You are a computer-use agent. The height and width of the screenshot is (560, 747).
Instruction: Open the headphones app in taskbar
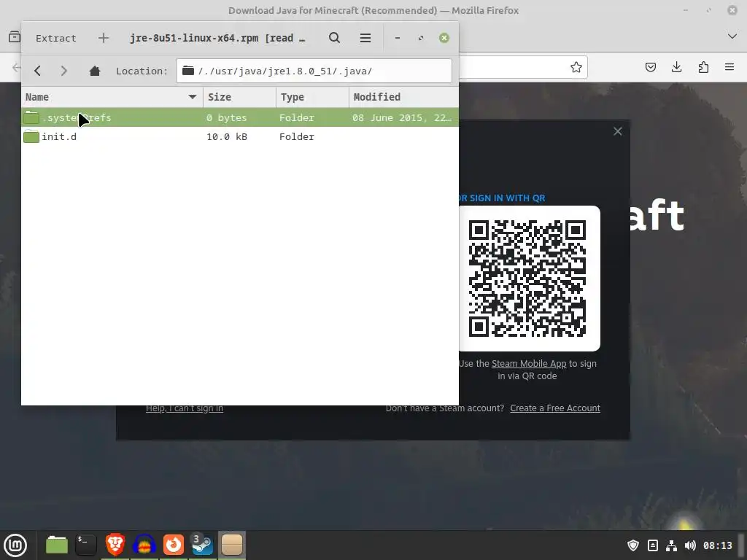[x=144, y=545]
